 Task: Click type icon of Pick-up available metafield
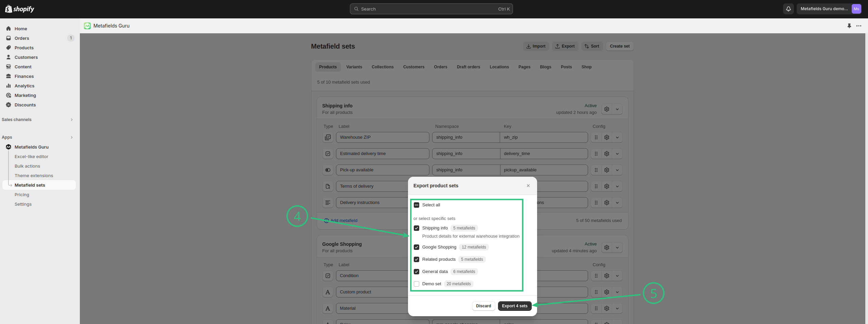pyautogui.click(x=327, y=170)
